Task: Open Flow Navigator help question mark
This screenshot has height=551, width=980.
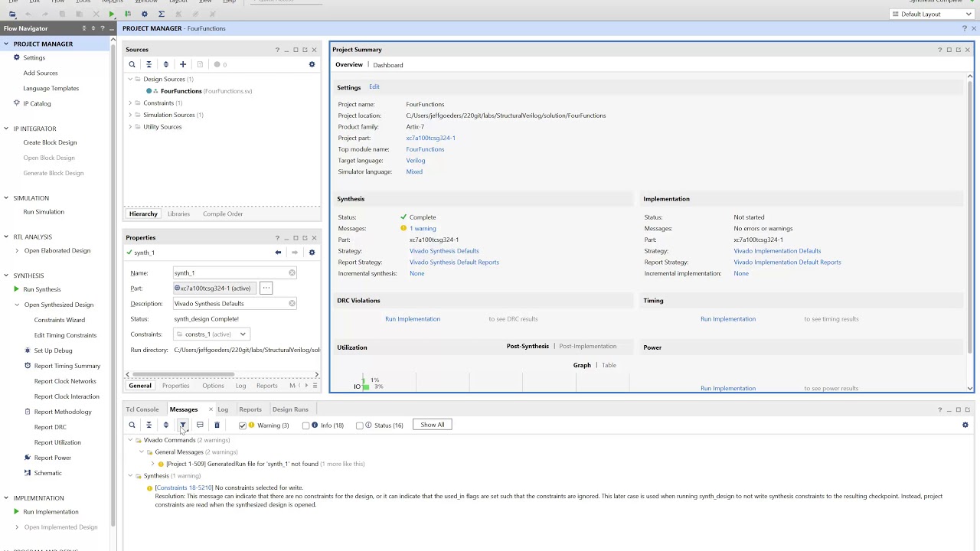Action: coord(103,28)
